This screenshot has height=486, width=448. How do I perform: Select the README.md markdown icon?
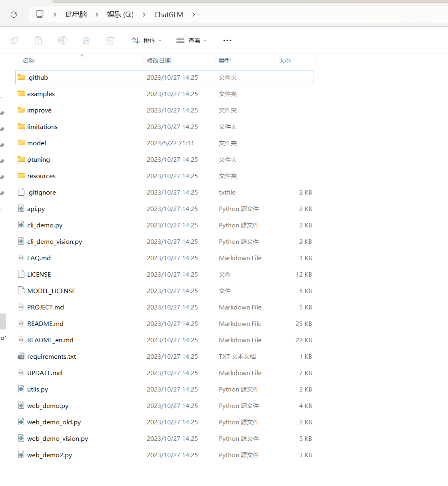pos(21,323)
